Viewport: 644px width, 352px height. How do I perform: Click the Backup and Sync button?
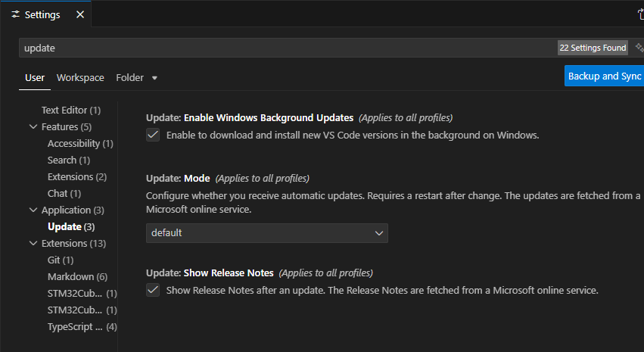(x=604, y=76)
